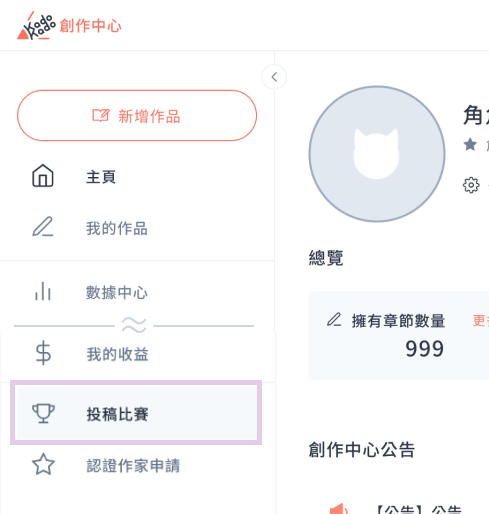Open 我的作品 menu item

(137, 228)
